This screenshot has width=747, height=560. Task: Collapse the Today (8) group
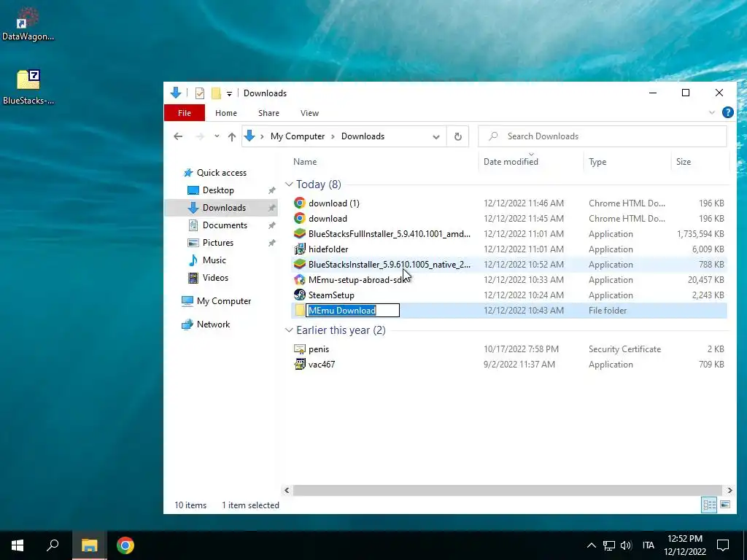[x=289, y=184]
